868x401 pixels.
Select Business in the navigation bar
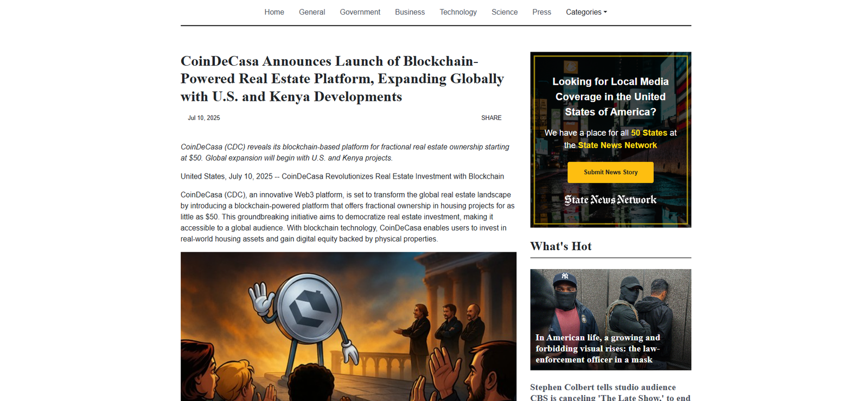[410, 12]
